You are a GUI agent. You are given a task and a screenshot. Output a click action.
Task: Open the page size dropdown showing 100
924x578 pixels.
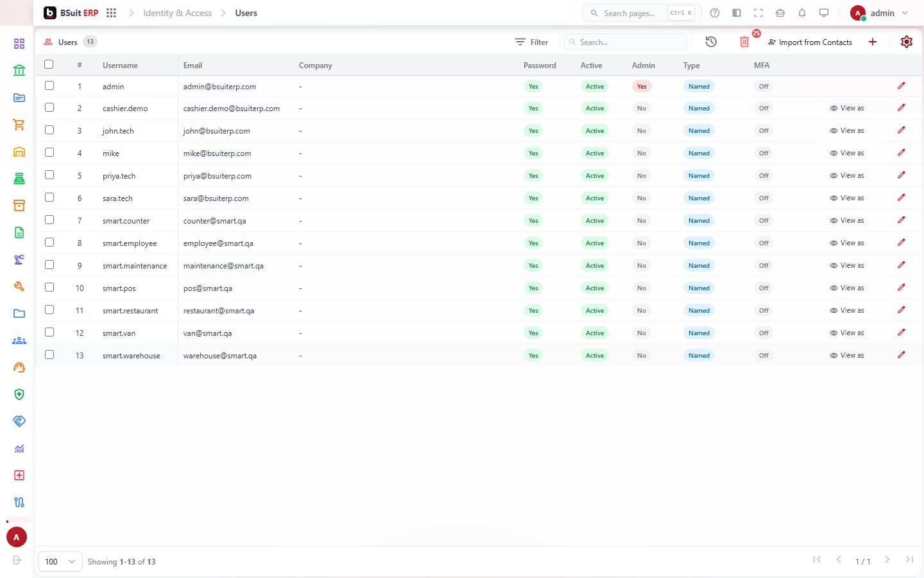pyautogui.click(x=60, y=561)
